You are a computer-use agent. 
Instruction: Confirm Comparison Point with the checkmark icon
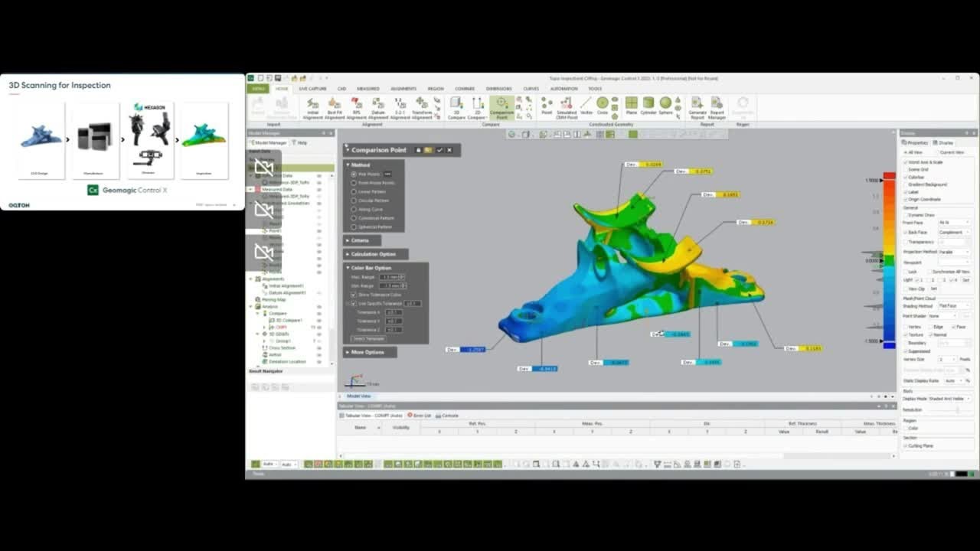click(439, 150)
